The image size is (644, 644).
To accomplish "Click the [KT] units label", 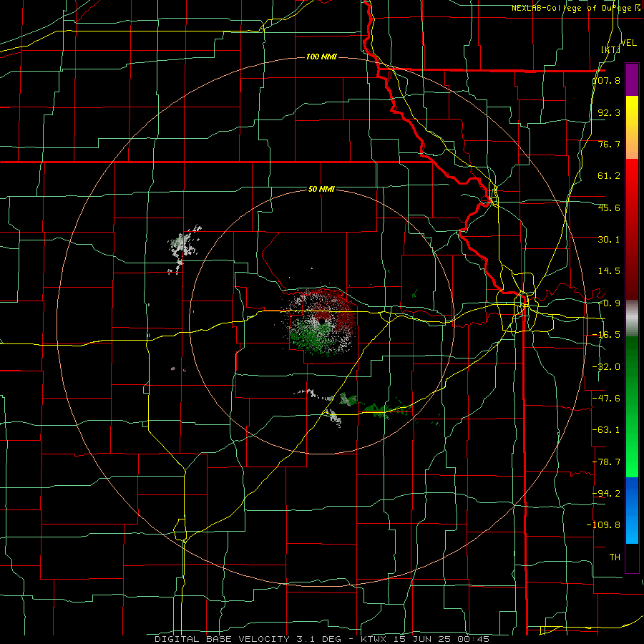I will tap(611, 49).
